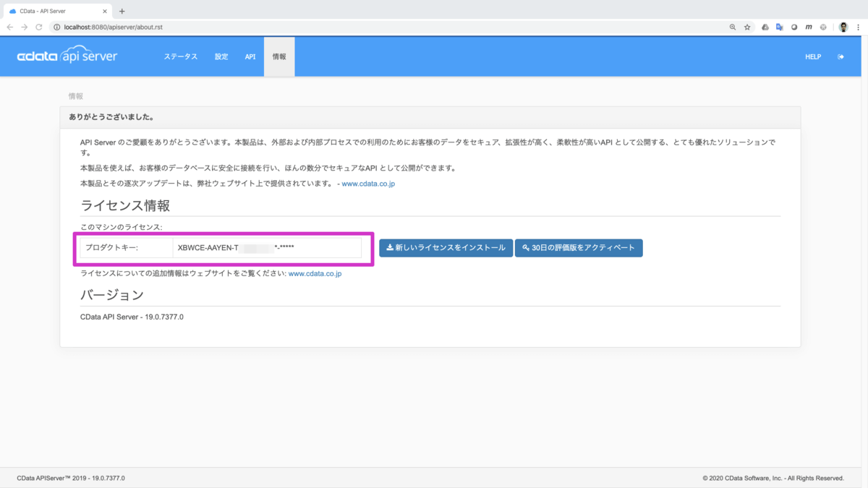Click footer copyright 2020 CData Software text
The height and width of the screenshot is (488, 868).
pyautogui.click(x=773, y=478)
